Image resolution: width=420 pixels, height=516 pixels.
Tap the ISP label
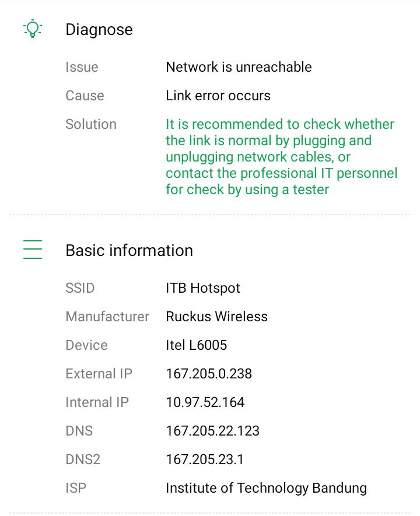76,488
